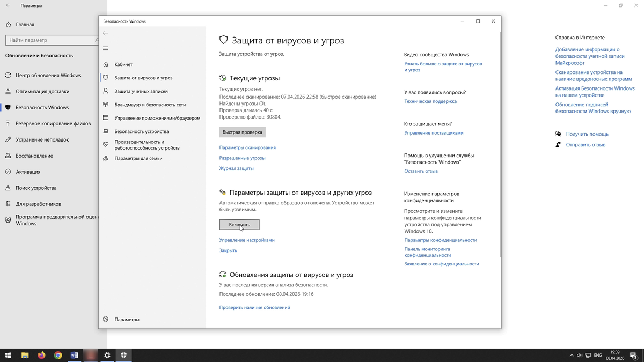
Task: Open the Защита учетных записей person icon
Action: [105, 91]
